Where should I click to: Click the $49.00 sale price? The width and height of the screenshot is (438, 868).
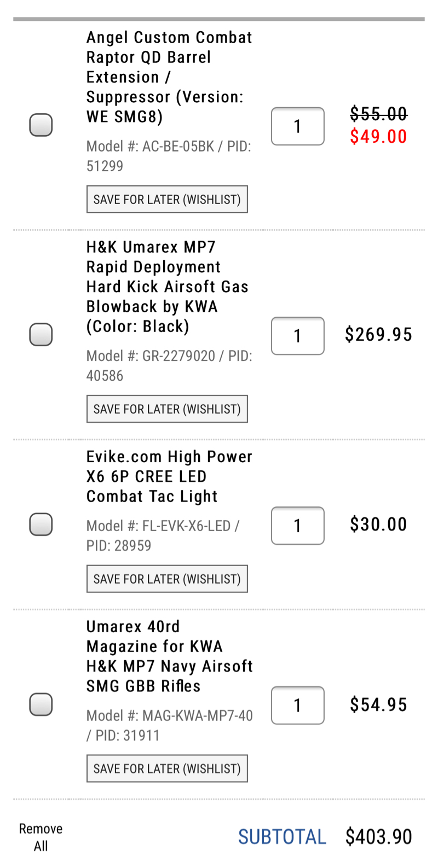tap(378, 136)
